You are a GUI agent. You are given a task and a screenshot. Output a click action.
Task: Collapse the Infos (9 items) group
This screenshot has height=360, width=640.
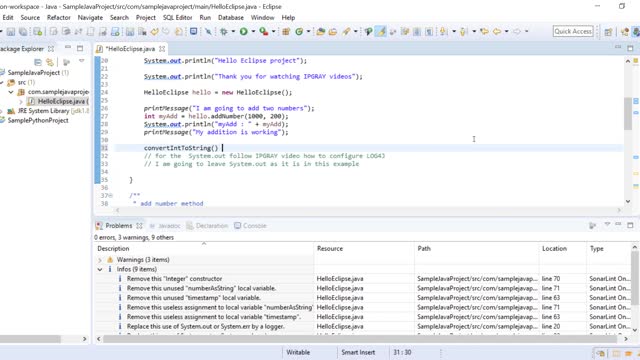point(100,269)
